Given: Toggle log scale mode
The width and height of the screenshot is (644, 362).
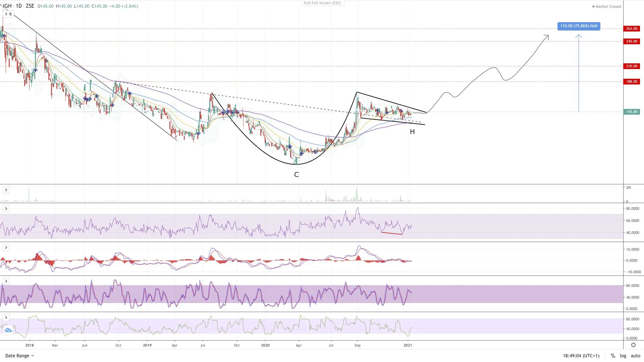Looking at the screenshot, I should pos(623,356).
